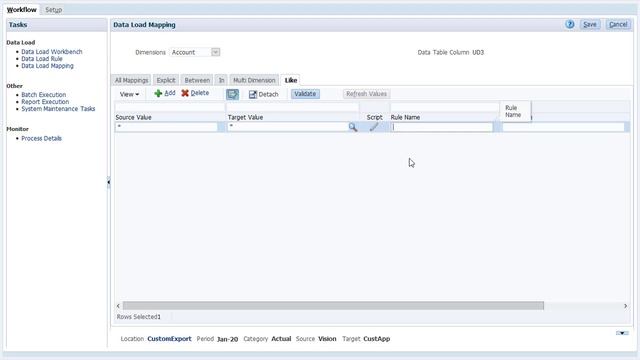
Task: Click the Target Value input cell
Action: pyautogui.click(x=287, y=127)
